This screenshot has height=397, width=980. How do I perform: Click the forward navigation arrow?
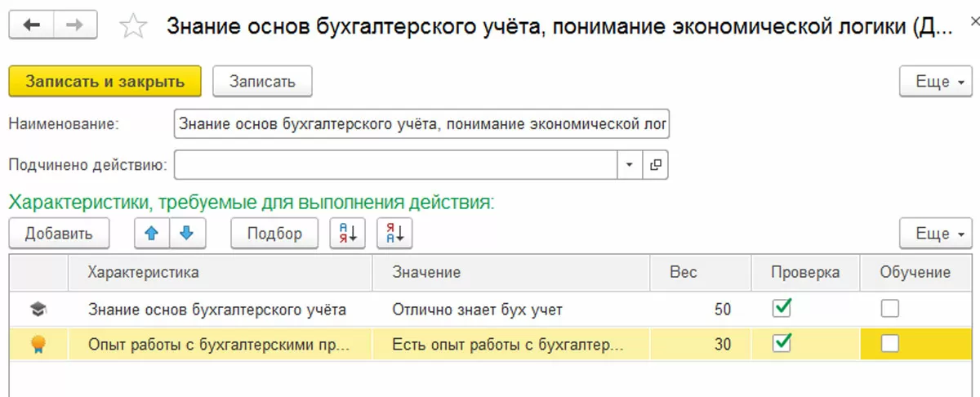click(74, 25)
